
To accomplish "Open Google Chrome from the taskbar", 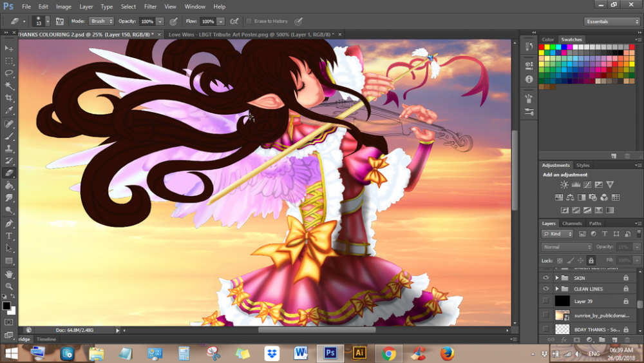I will [x=388, y=353].
